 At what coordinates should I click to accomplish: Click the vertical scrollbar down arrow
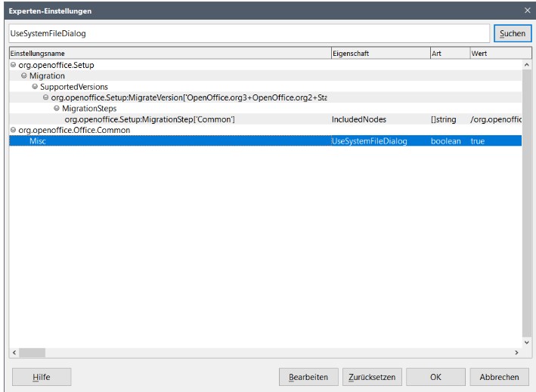(527, 342)
